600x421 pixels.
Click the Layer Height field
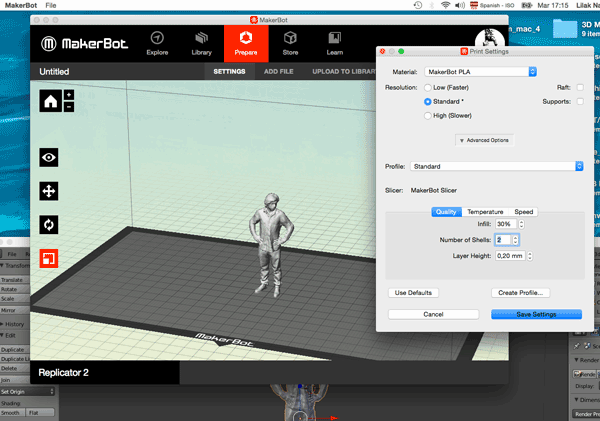[x=510, y=256]
